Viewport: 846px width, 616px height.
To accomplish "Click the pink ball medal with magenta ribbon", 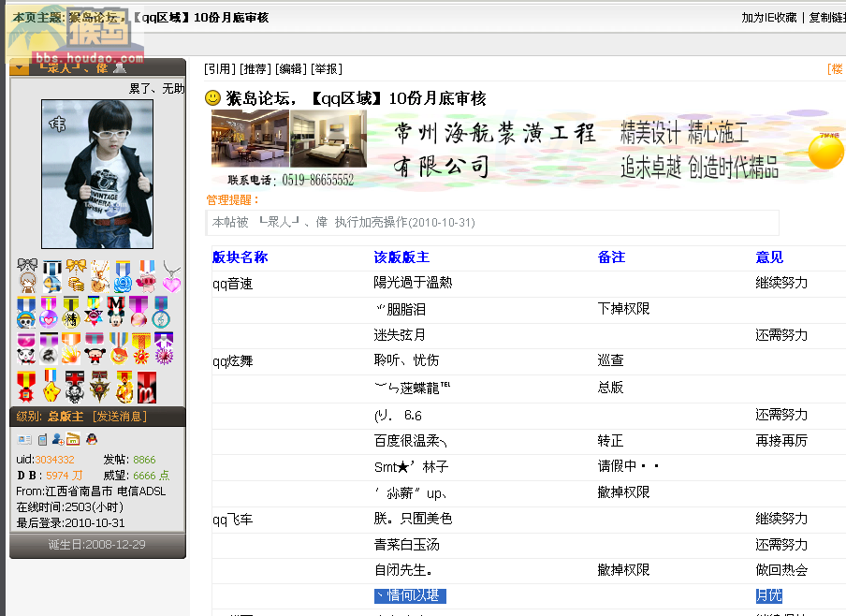I will (x=139, y=312).
